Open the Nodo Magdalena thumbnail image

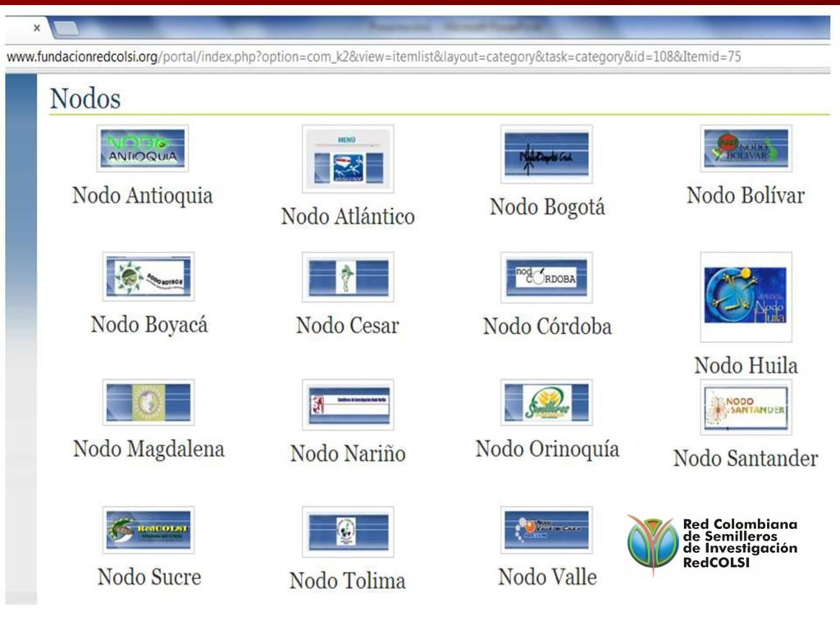click(x=148, y=402)
